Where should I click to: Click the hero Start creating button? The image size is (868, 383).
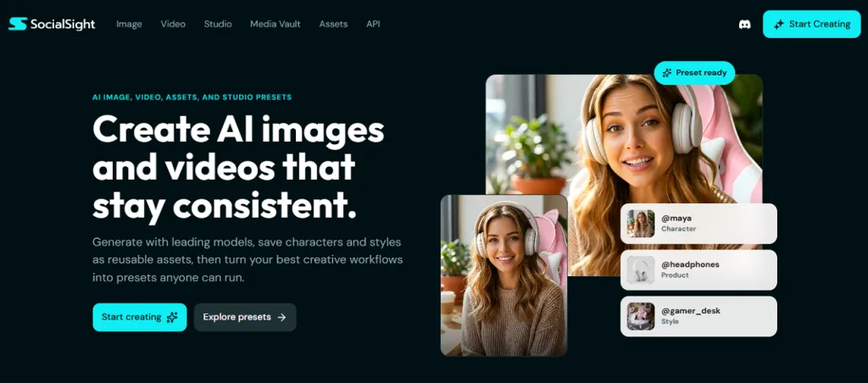tap(140, 317)
